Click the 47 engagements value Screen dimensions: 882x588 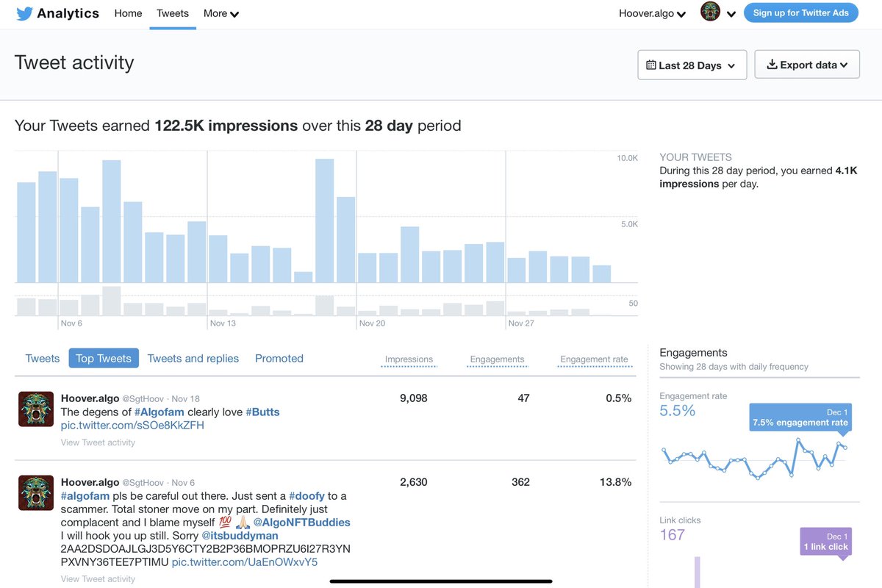(x=523, y=398)
